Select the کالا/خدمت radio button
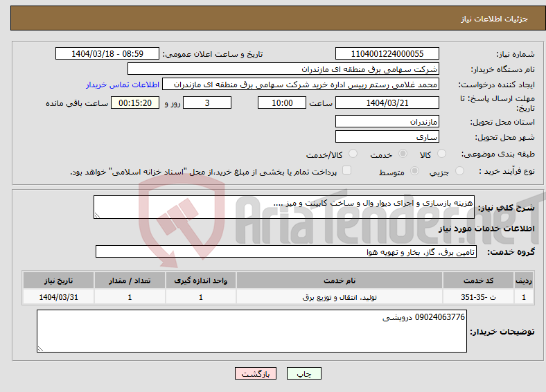 pyautogui.click(x=353, y=154)
